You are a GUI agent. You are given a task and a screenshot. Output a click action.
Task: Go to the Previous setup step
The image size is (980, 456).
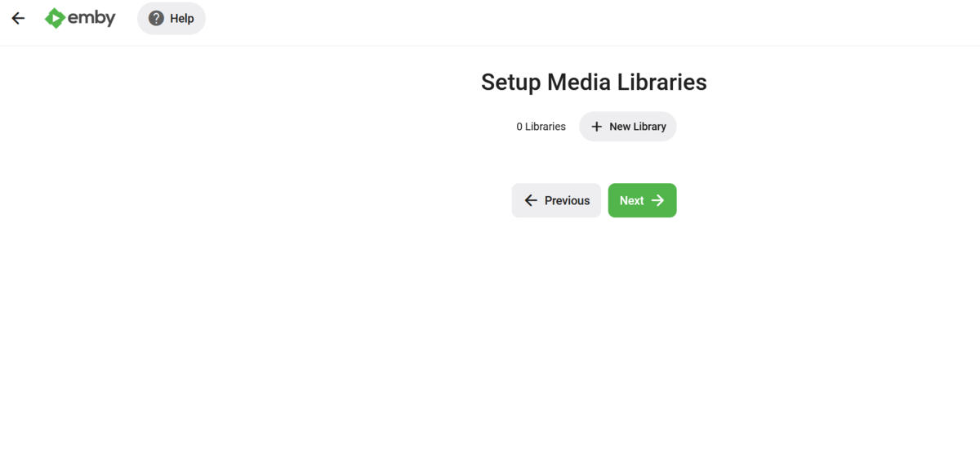pos(556,200)
